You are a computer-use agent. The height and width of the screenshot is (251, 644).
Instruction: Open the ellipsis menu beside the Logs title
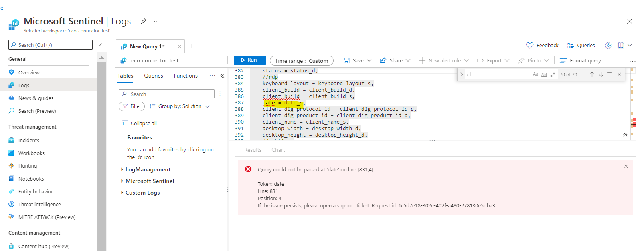[x=156, y=21]
